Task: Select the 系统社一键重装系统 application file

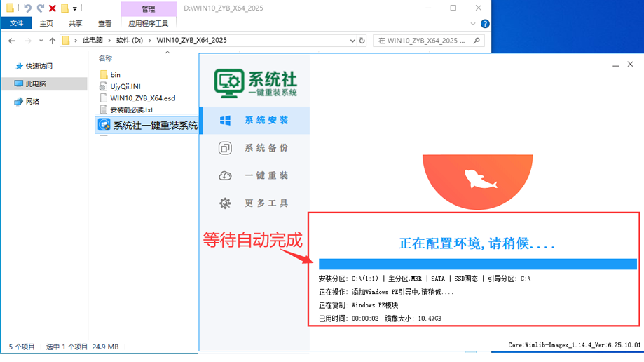Action: click(x=146, y=125)
